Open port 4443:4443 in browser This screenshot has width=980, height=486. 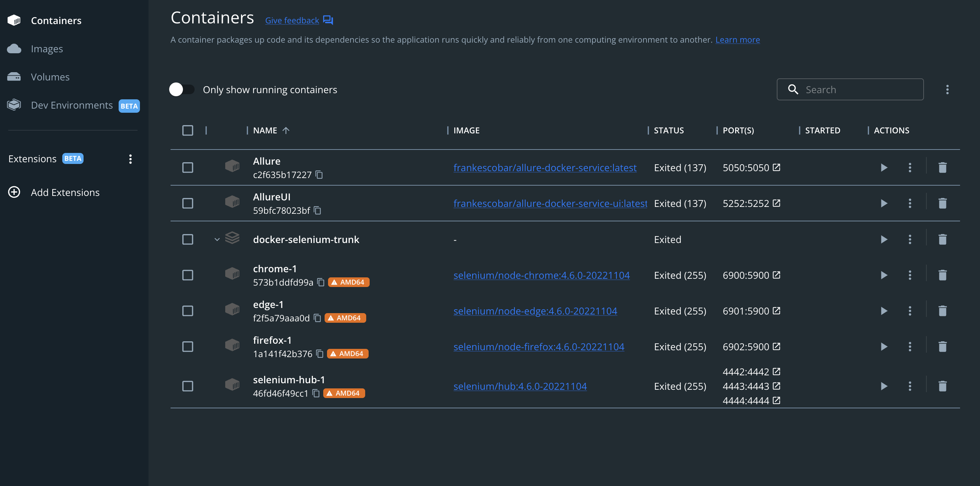(776, 386)
